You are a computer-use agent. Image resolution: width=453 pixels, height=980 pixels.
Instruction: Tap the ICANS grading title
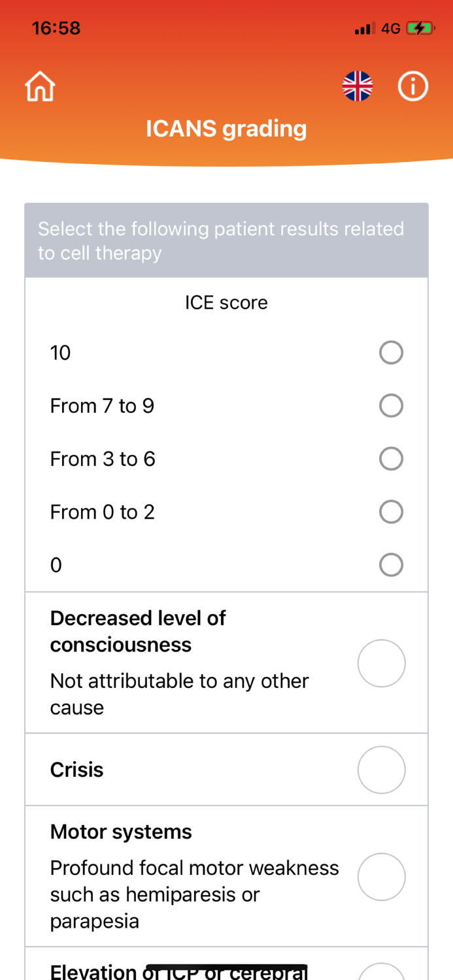(226, 129)
